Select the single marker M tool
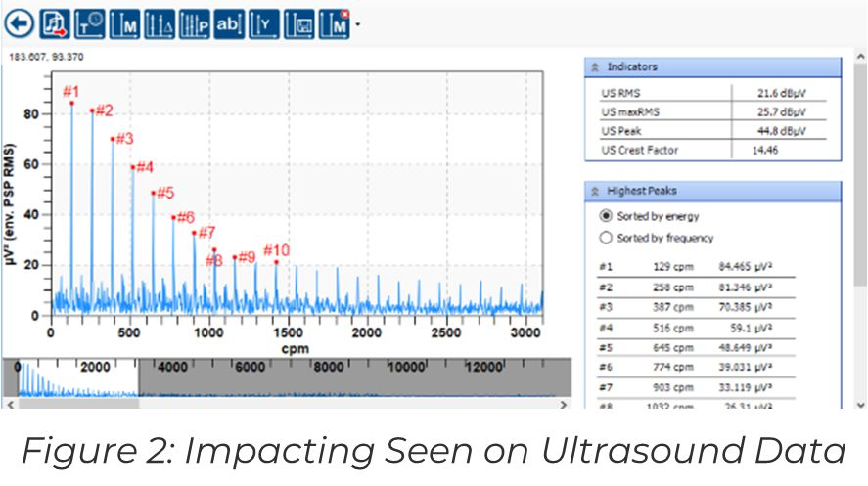 click(124, 23)
